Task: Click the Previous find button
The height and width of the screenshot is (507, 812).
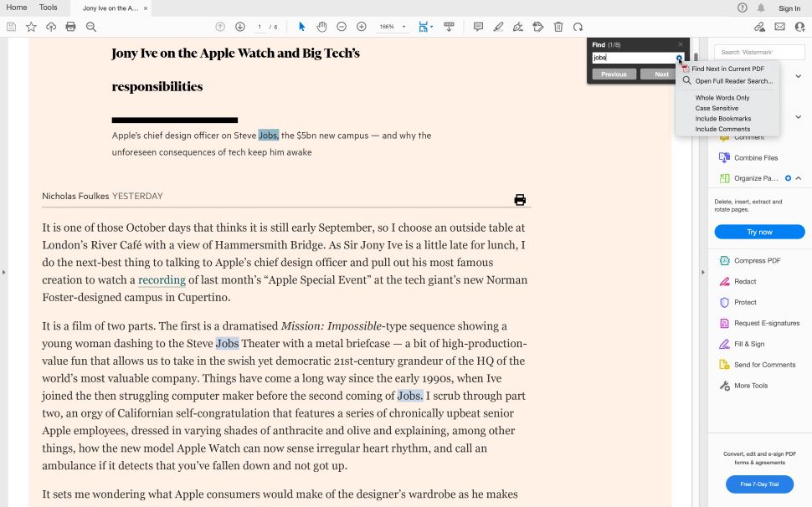Action: tap(614, 74)
